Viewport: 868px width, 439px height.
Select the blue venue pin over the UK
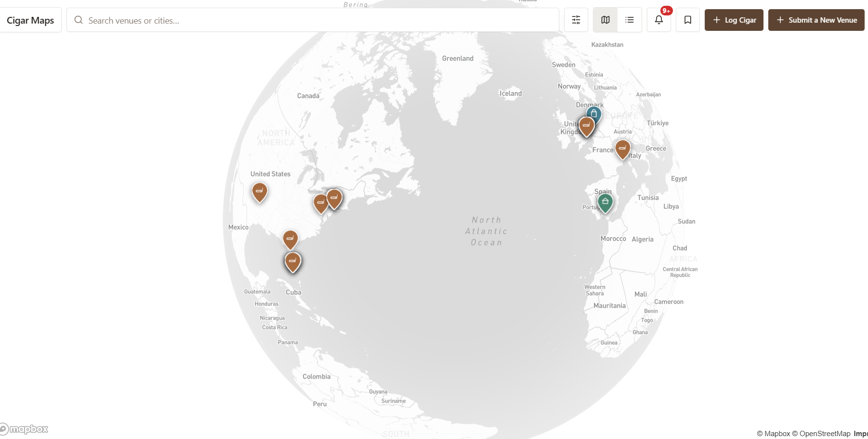coord(593,114)
